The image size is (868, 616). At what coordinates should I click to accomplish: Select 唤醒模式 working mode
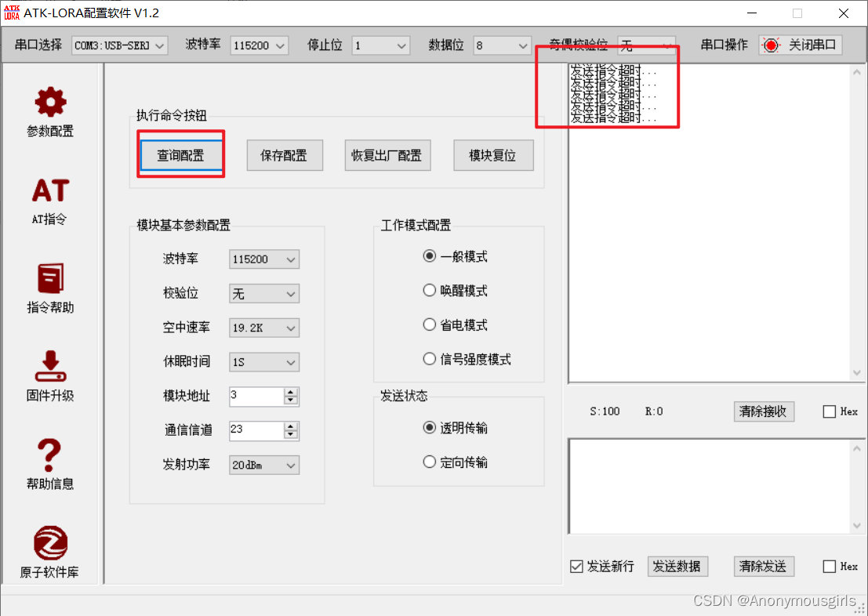(430, 290)
